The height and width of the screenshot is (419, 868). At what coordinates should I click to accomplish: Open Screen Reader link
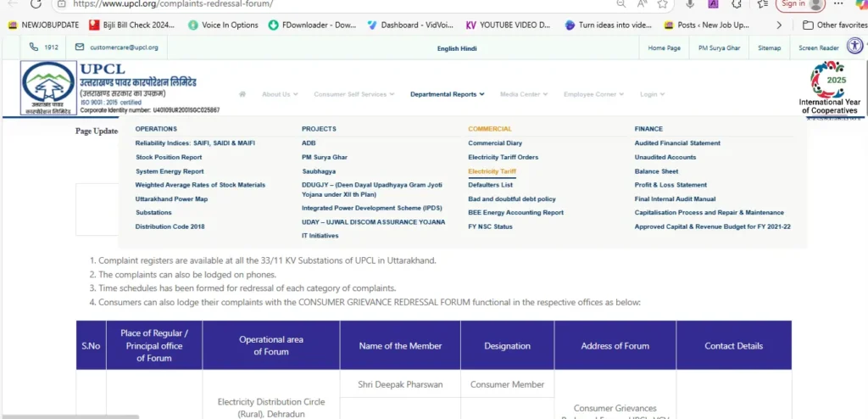point(819,48)
